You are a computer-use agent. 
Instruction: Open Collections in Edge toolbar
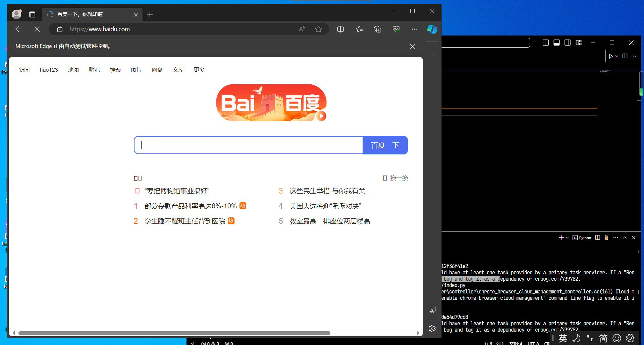tap(378, 29)
